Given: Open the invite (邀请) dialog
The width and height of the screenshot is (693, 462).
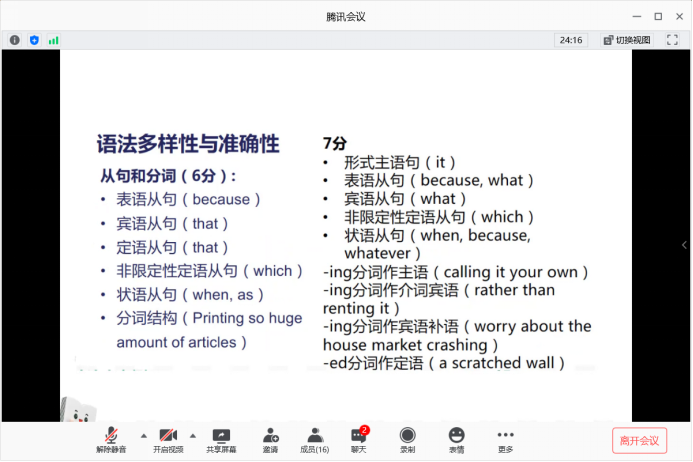Looking at the screenshot, I should point(270,438).
